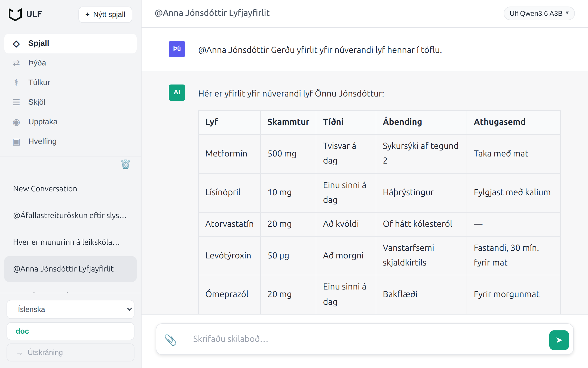
Task: Click the doc user button
Action: (71, 331)
